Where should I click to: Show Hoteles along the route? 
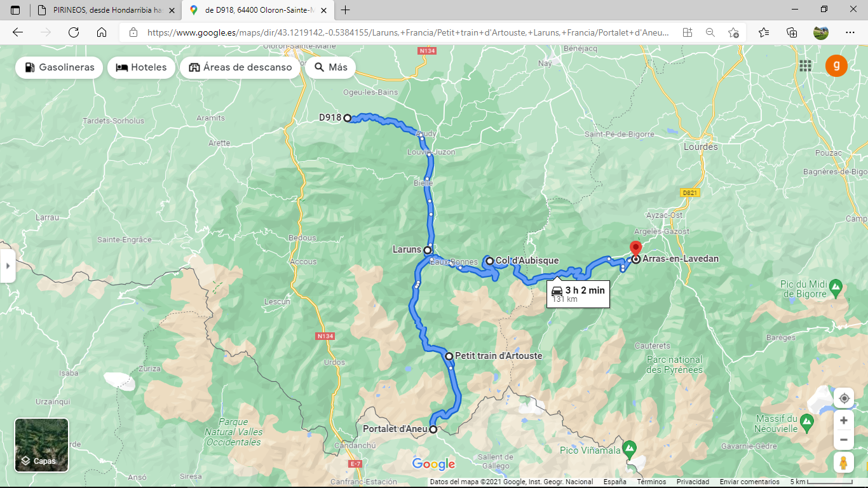click(141, 67)
